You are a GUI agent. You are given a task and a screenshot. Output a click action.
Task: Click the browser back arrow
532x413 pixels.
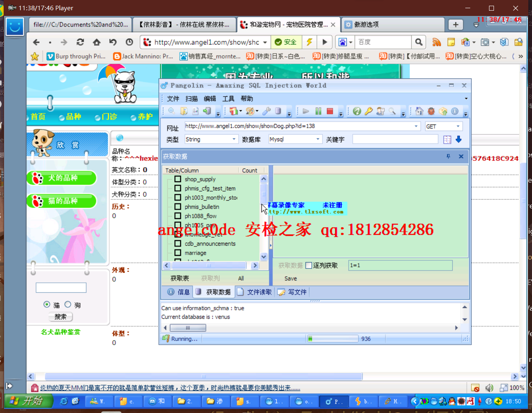36,42
